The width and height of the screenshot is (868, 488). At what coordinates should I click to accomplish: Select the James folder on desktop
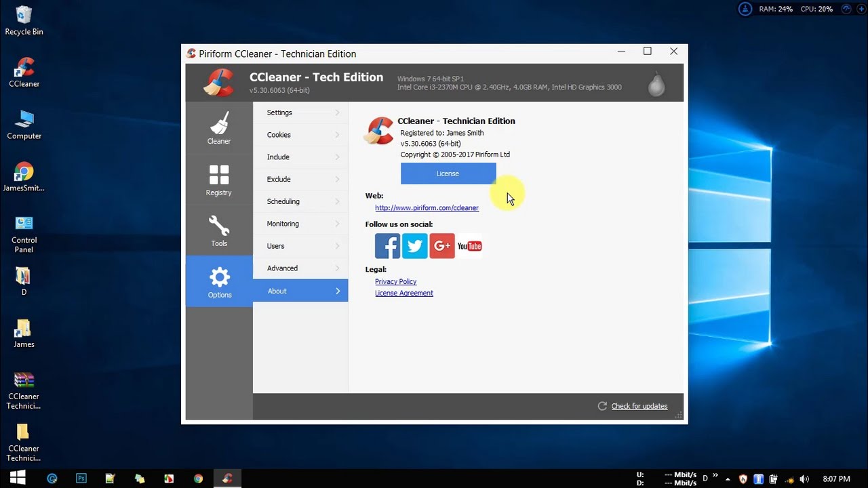coord(24,333)
